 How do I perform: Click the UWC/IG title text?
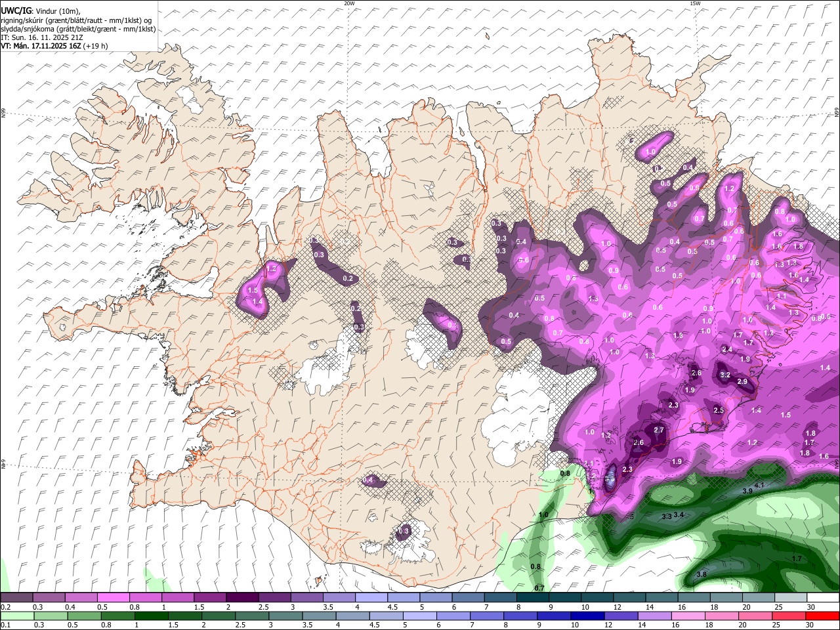click(15, 11)
